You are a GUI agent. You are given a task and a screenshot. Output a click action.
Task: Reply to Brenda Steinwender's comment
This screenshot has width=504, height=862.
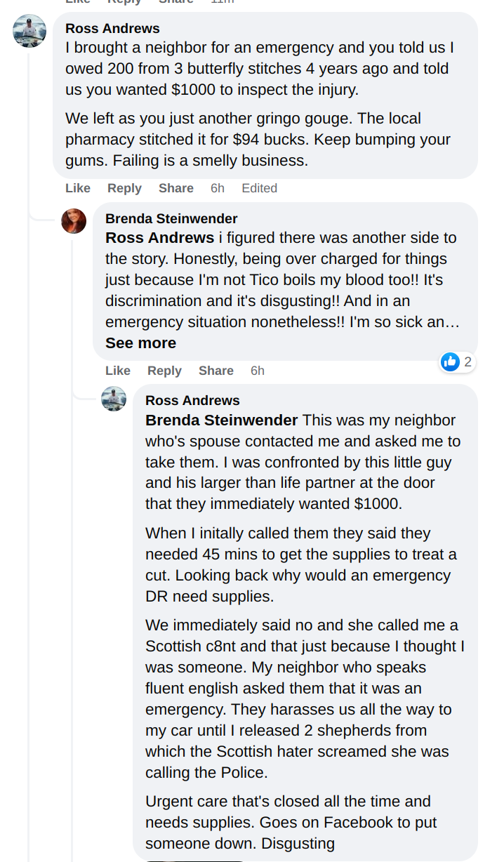(x=164, y=371)
